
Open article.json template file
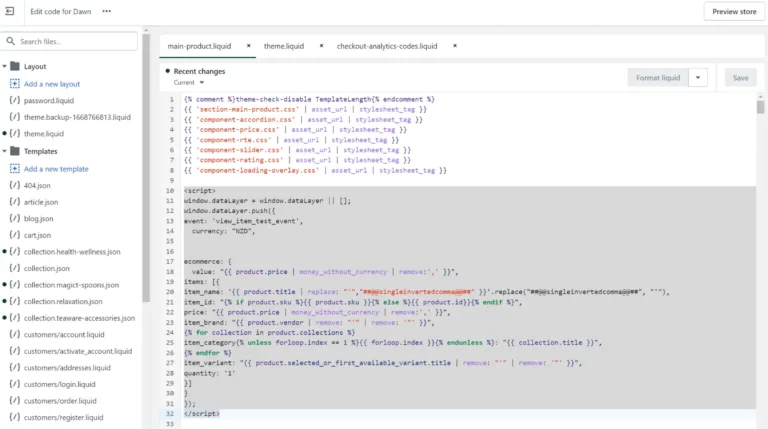point(41,202)
